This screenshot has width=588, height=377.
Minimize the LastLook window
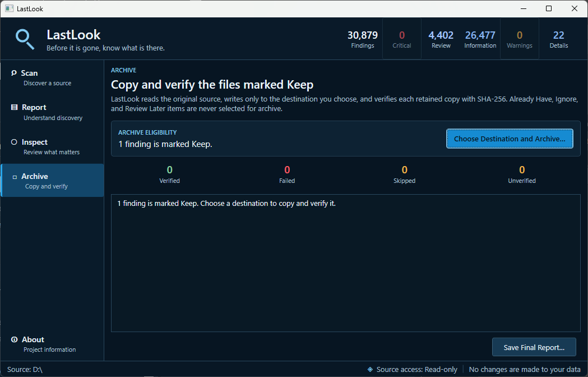click(x=524, y=8)
